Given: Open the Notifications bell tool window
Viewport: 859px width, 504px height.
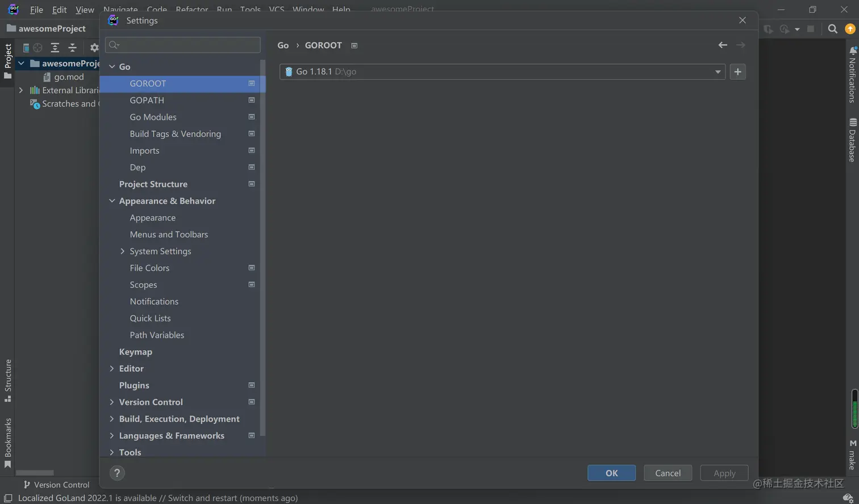Looking at the screenshot, I should click(852, 74).
